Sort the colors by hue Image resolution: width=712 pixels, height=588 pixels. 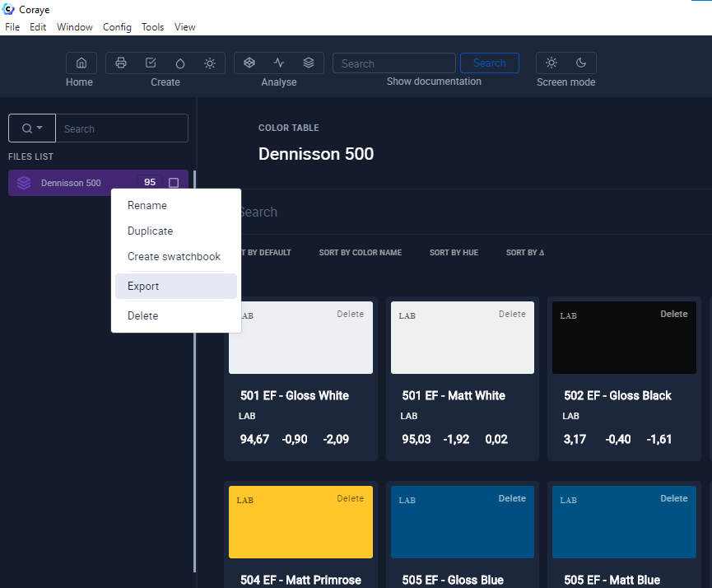coord(454,253)
